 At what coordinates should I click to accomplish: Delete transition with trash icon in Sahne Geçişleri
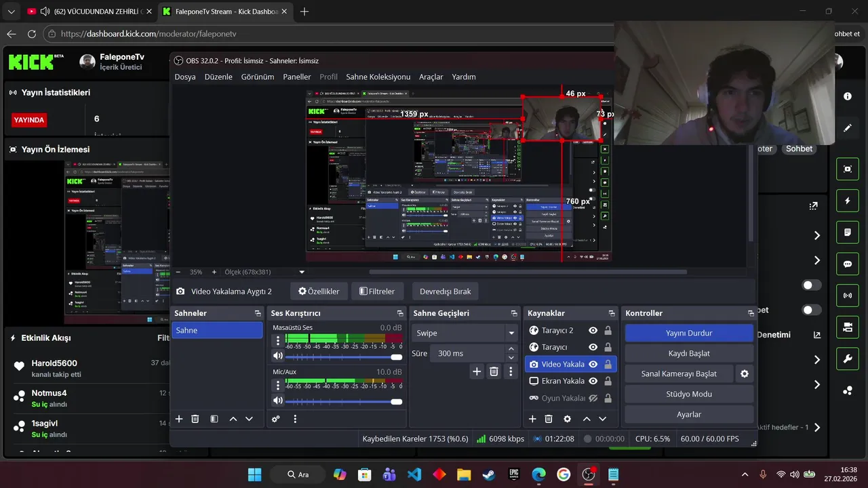click(x=494, y=371)
